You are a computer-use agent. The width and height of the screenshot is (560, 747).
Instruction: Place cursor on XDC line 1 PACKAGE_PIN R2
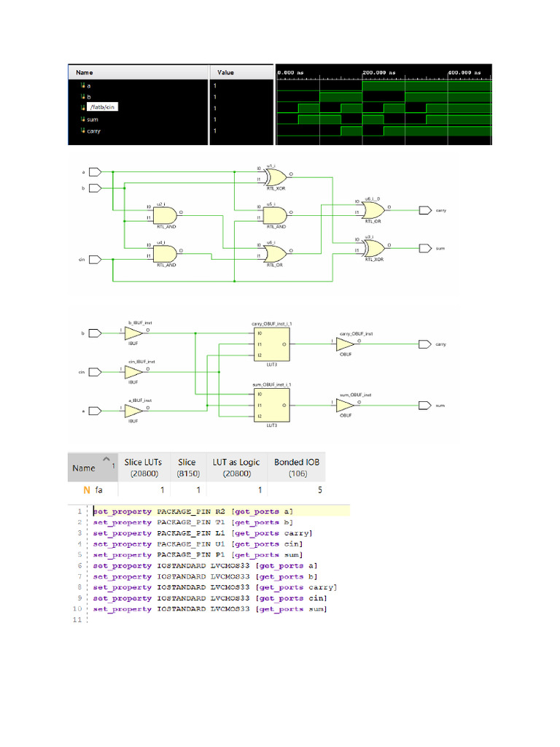[191, 511]
